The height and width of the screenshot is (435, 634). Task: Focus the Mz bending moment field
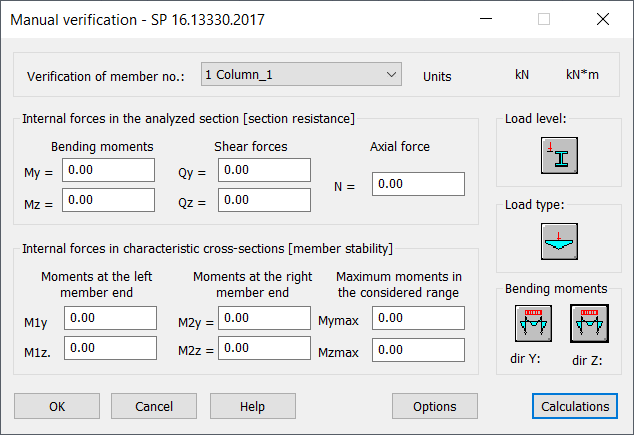pos(108,200)
